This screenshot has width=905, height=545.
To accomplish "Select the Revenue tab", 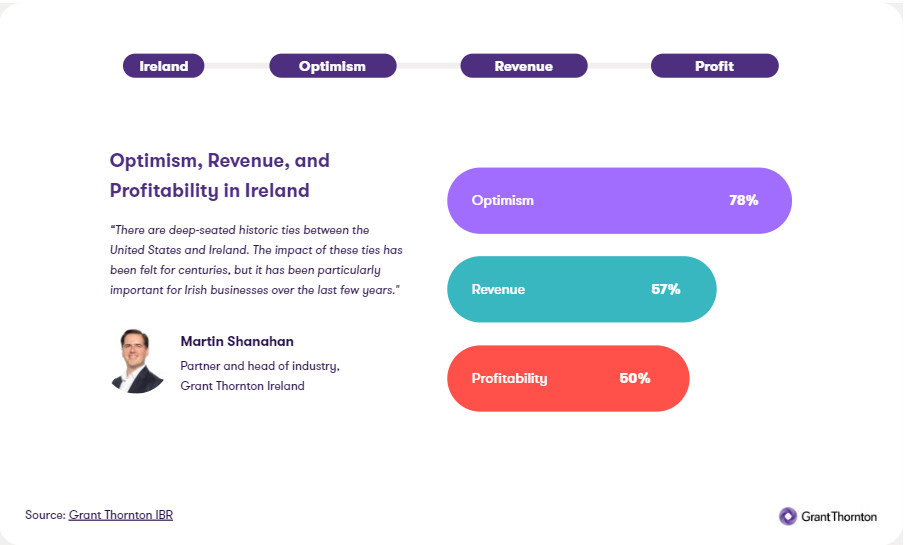I will point(523,66).
